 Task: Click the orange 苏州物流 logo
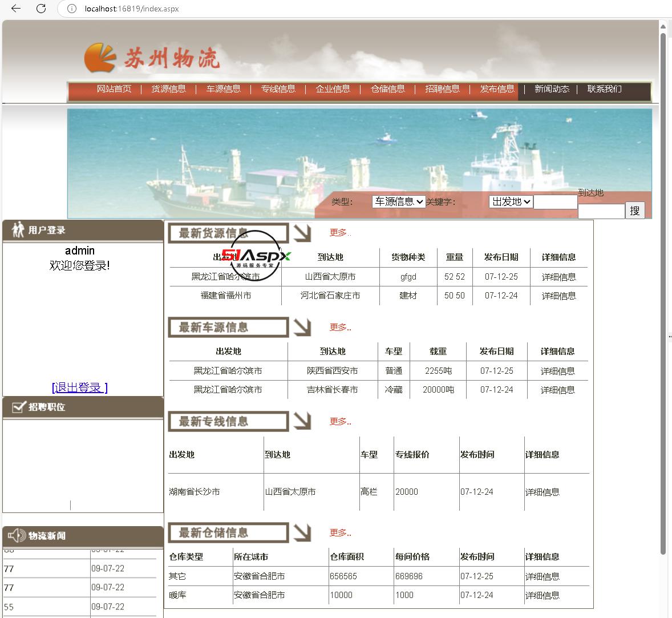(152, 58)
